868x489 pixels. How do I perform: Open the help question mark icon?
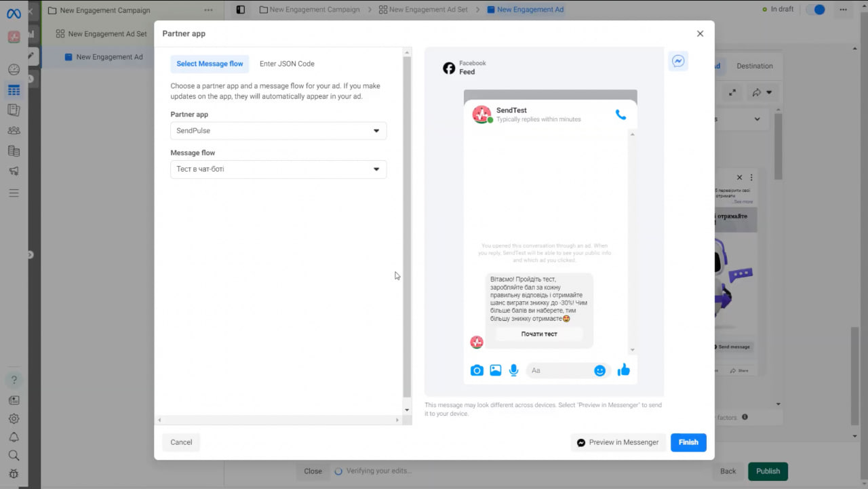[x=14, y=380]
